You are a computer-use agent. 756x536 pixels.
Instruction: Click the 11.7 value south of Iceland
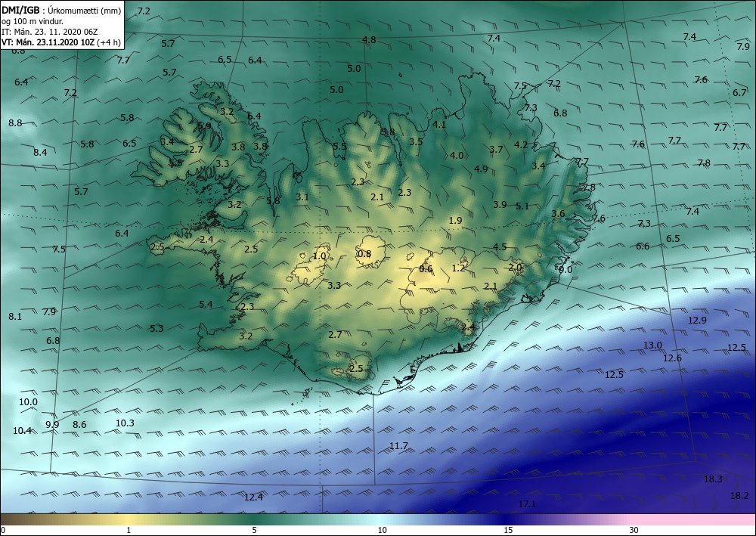[398, 446]
